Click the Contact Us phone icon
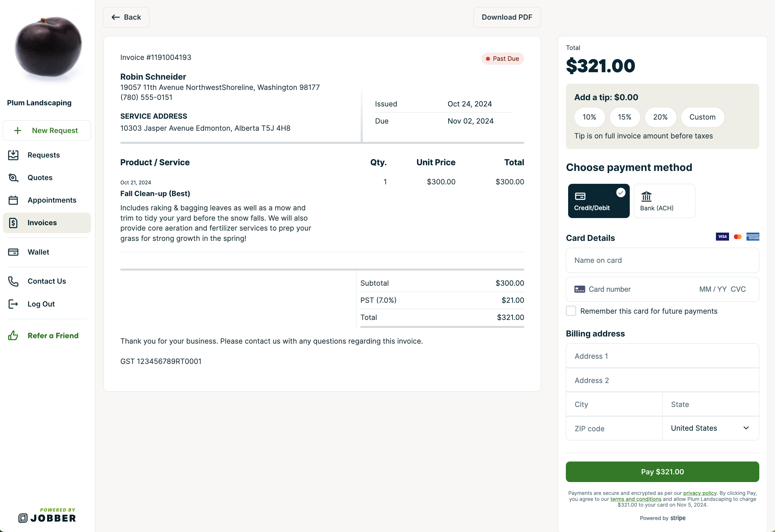Screen dimensions: 775x532 (x=13, y=281)
